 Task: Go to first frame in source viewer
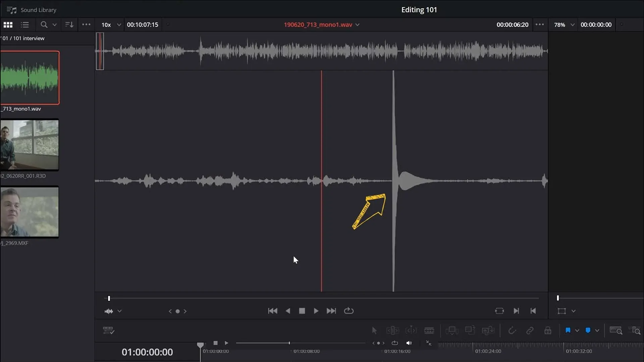273,311
